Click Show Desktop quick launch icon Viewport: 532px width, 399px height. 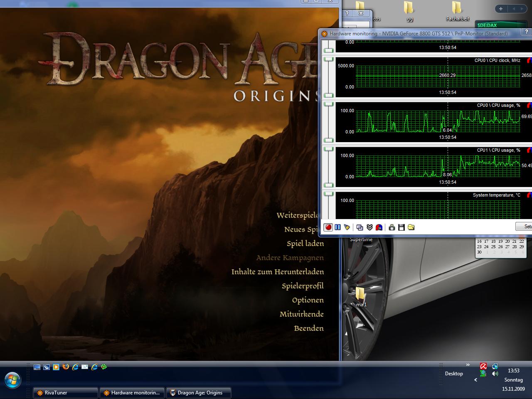coord(37,367)
